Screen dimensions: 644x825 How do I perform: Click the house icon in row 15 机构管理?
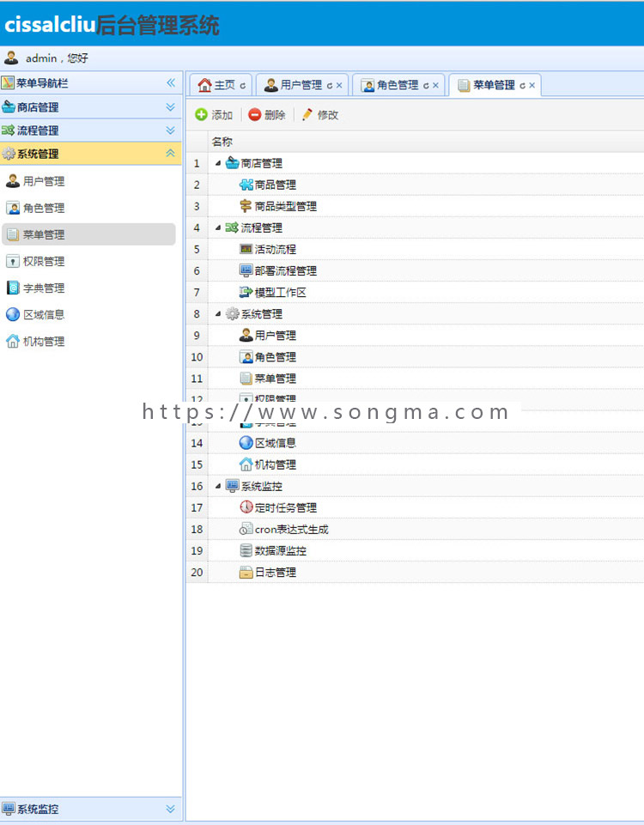coord(246,464)
